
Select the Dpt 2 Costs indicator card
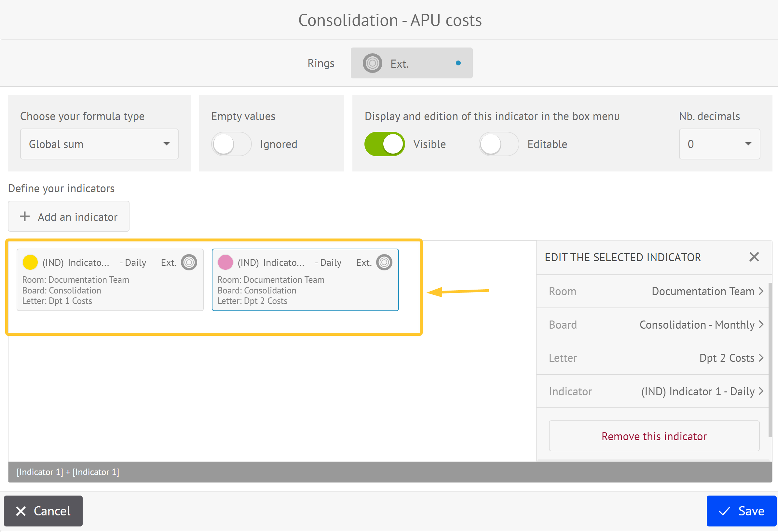305,280
